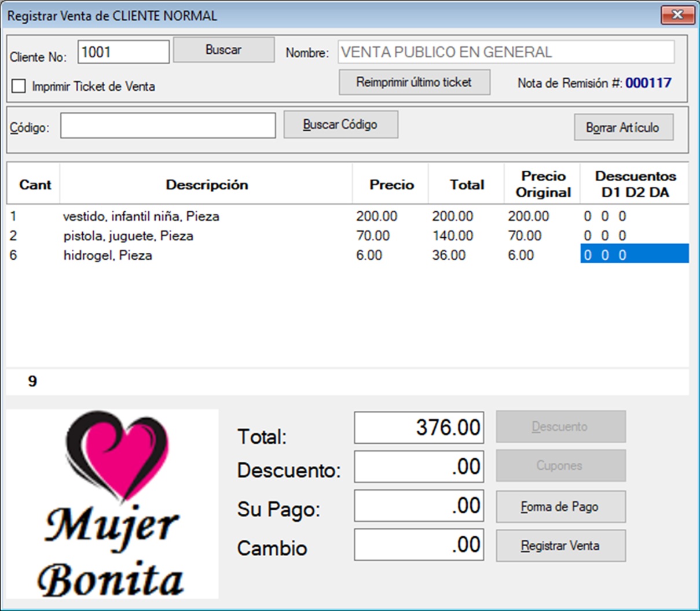Enable Imprimir Ticket de Venta checkbox
700x611 pixels.
tap(19, 86)
